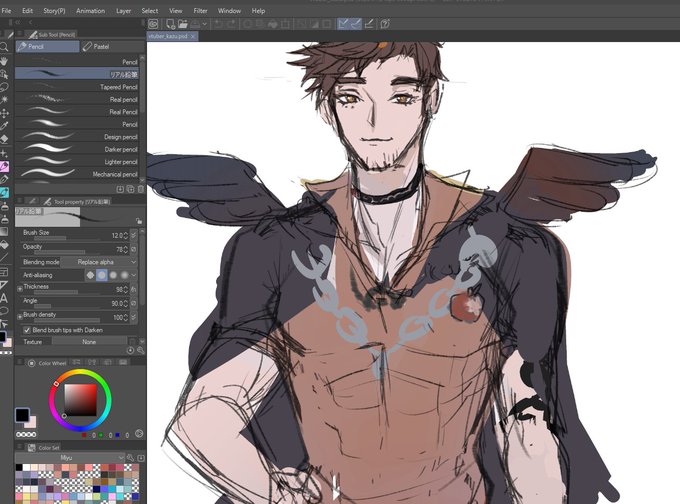Image resolution: width=680 pixels, height=504 pixels.
Task: Select the Frame border tool
Action: pos(4,272)
